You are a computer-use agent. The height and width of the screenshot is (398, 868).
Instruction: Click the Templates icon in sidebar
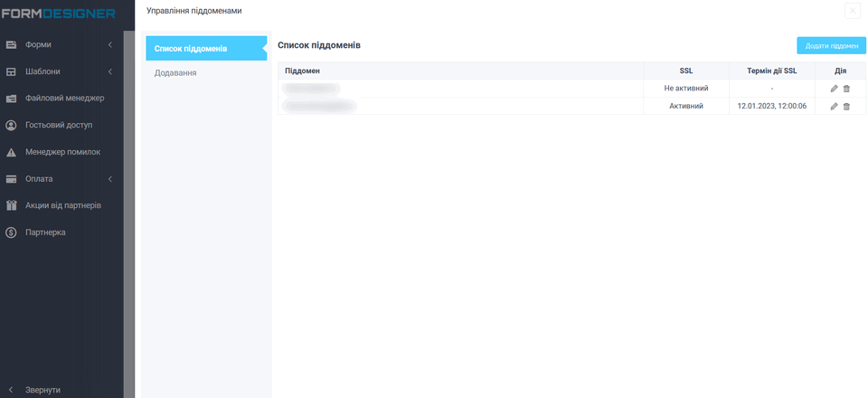12,71
